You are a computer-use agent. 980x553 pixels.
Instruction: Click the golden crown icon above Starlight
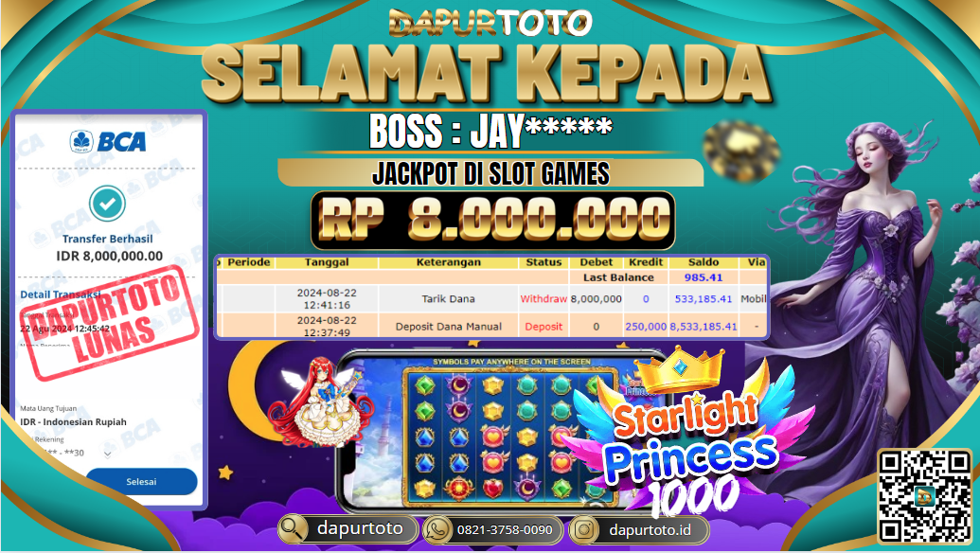[x=680, y=370]
